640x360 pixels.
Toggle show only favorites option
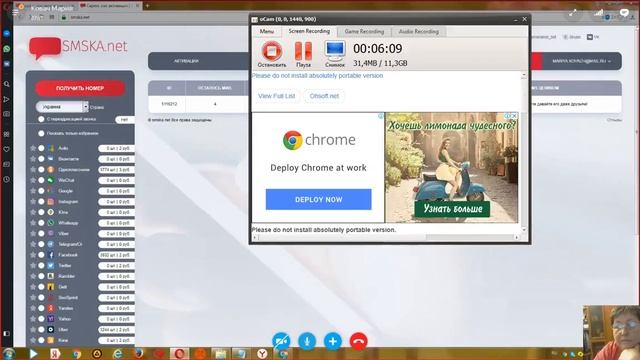point(41,133)
